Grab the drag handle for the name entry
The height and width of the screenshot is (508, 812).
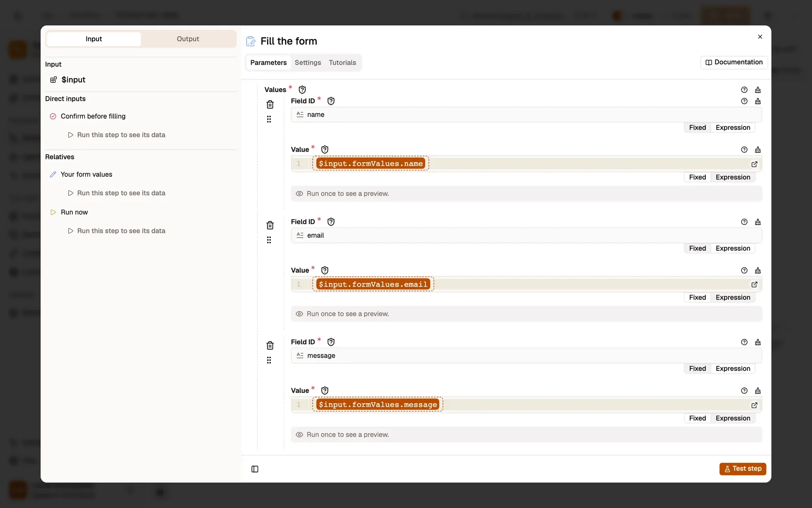click(x=269, y=119)
